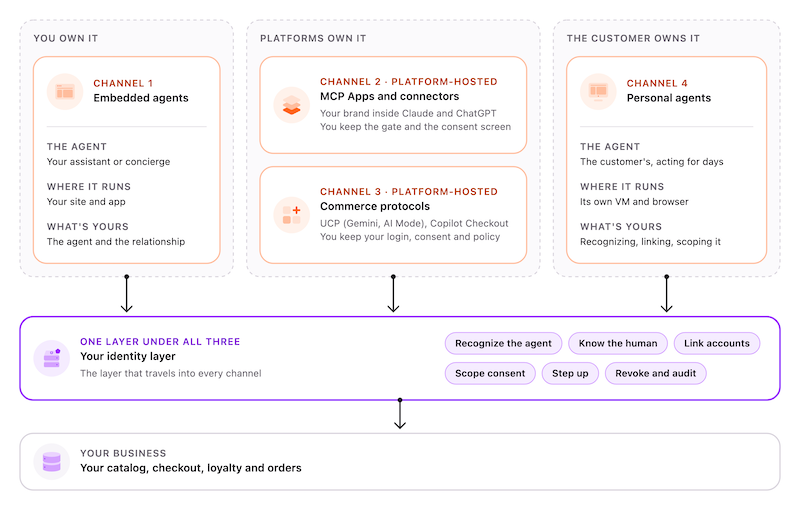
Task: Click Your brand inside Claude and ChatGPT
Action: point(408,113)
